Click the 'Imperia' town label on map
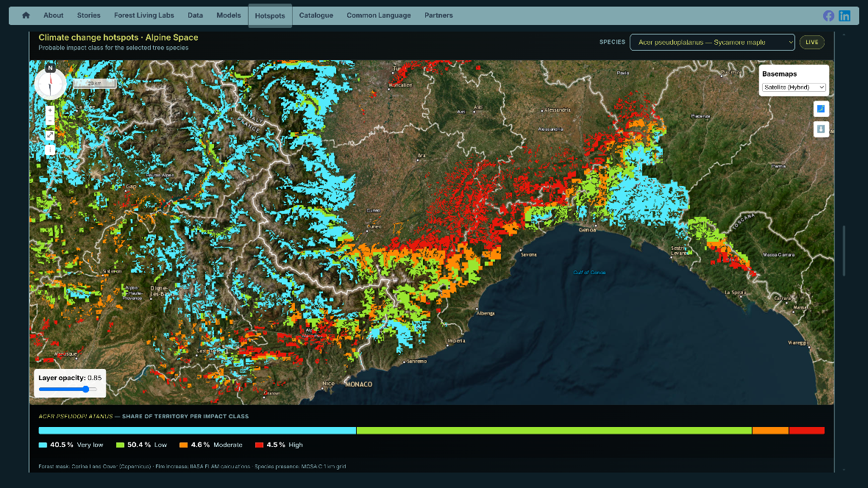The height and width of the screenshot is (488, 868). [x=456, y=341]
